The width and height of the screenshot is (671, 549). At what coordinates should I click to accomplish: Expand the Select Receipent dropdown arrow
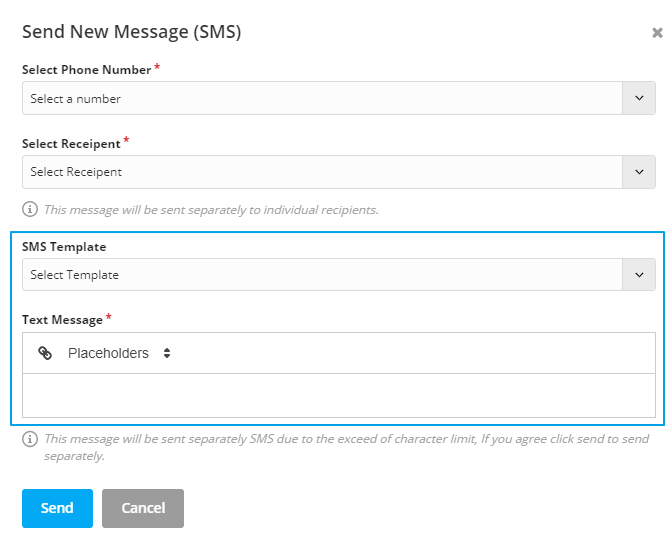click(639, 172)
